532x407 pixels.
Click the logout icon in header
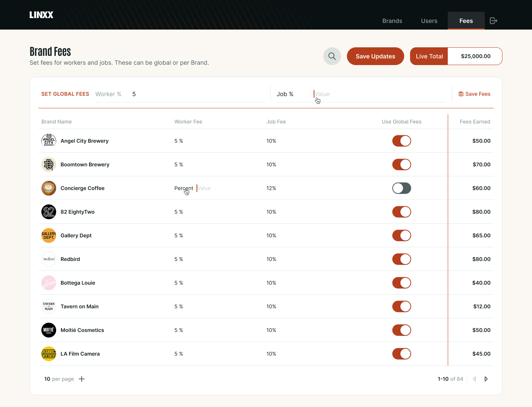coord(493,21)
